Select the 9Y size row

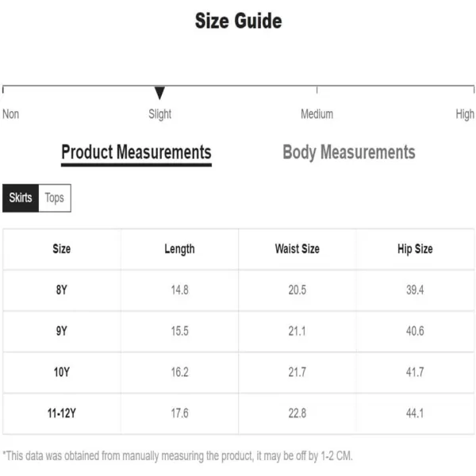(239, 331)
